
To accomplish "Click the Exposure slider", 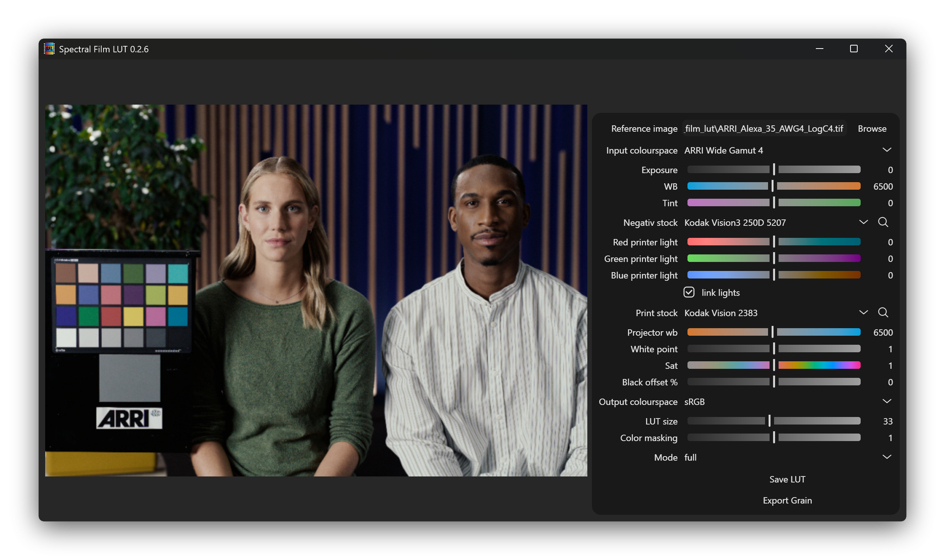I will [774, 169].
